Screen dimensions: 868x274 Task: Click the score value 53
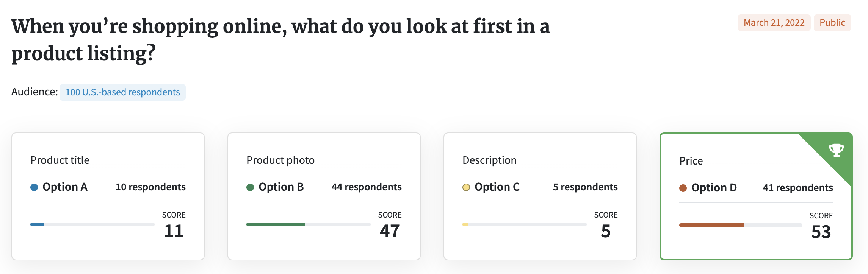(821, 232)
